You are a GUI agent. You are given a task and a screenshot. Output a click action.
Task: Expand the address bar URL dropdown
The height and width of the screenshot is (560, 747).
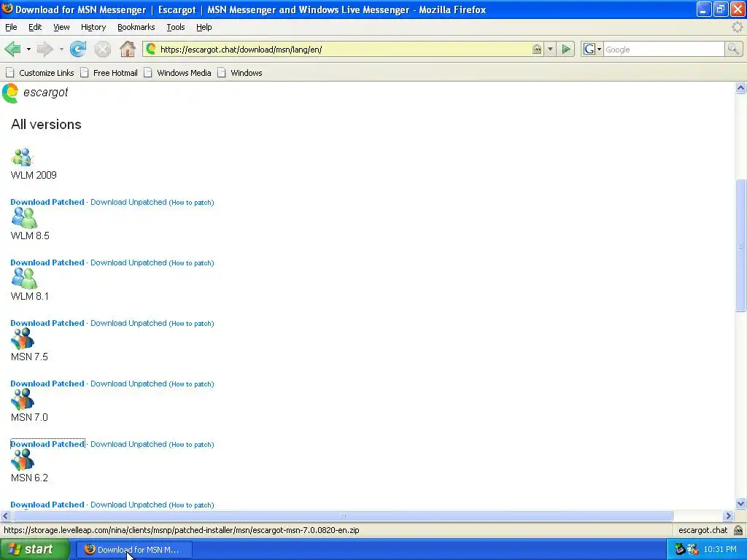point(550,49)
